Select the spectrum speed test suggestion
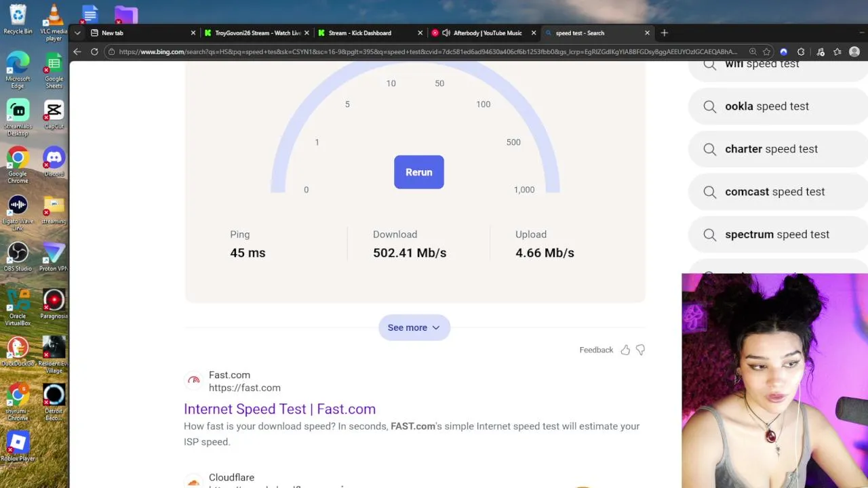This screenshot has width=868, height=488. click(x=776, y=235)
